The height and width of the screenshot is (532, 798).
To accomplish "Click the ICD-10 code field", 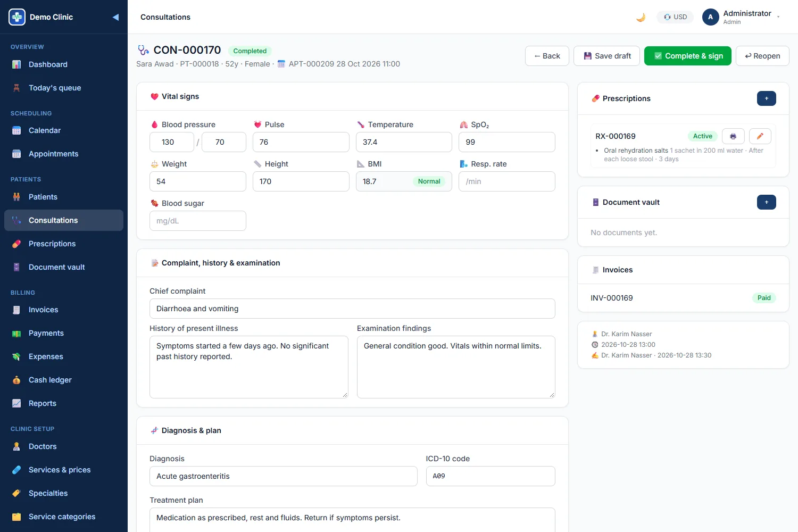I will point(491,476).
